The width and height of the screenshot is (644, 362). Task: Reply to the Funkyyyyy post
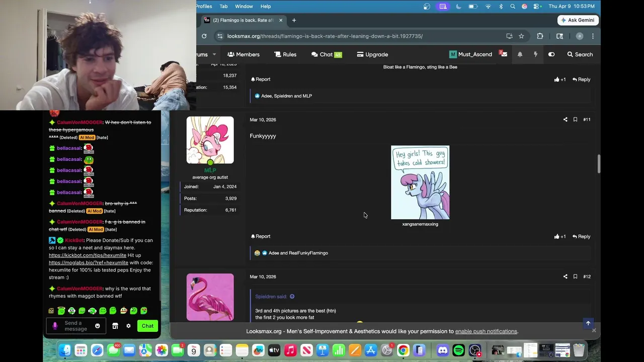click(581, 236)
